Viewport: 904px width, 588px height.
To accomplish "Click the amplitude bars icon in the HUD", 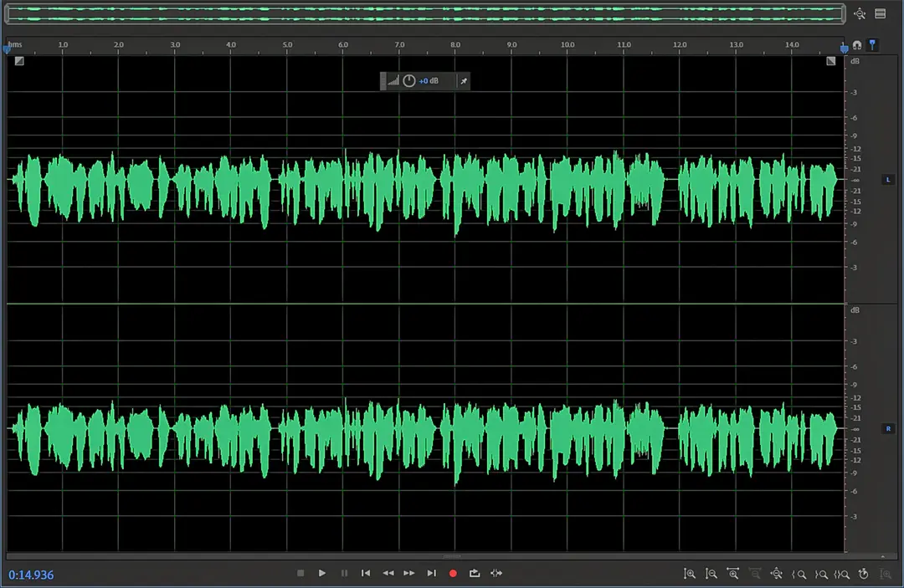I will pos(393,80).
